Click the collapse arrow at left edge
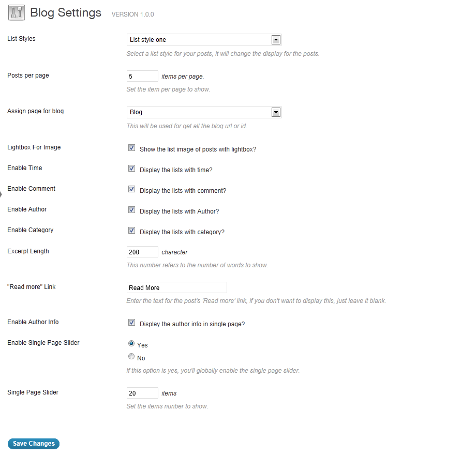 coord(1,194)
